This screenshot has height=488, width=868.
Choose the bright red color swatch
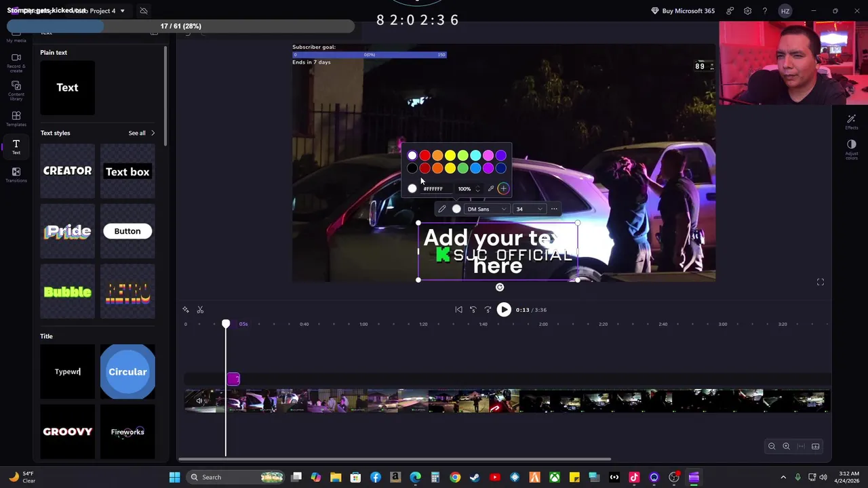[425, 156]
